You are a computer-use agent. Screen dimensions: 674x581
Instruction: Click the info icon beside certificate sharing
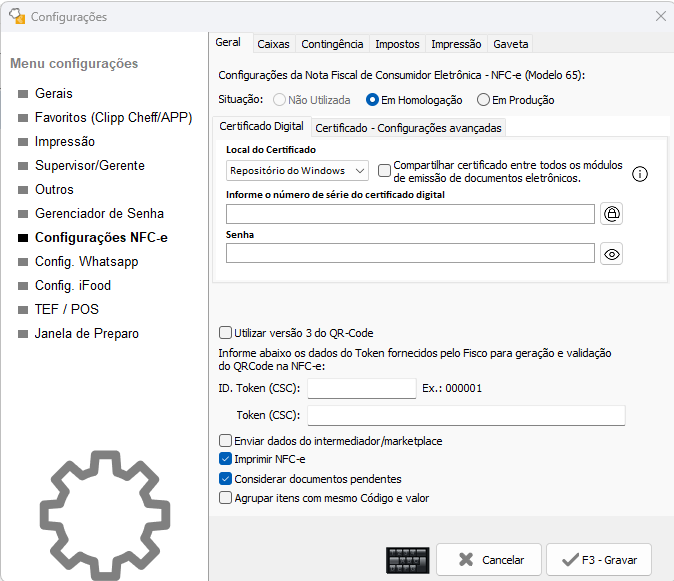coord(641,174)
